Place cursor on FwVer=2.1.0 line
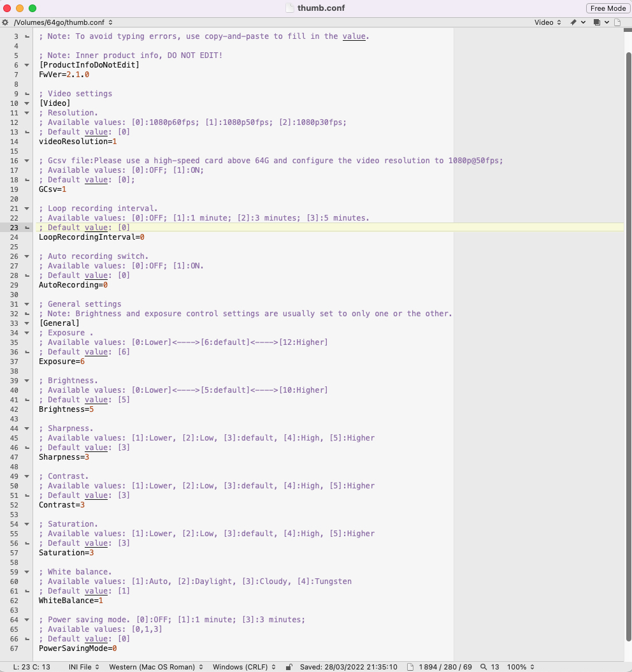 tap(64, 75)
